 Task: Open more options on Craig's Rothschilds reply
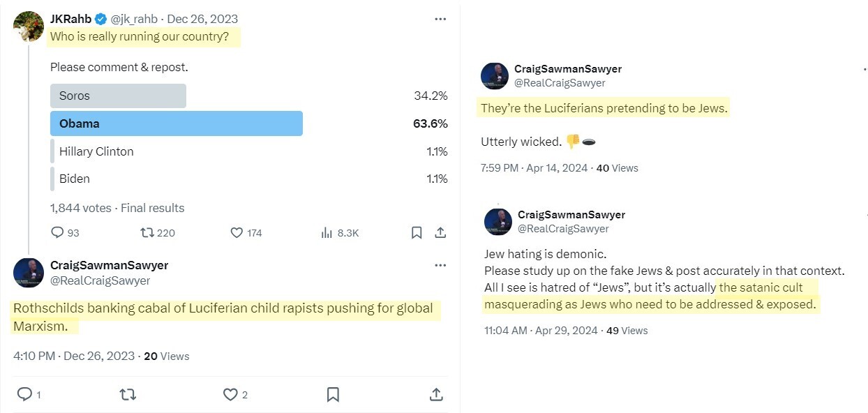coord(440,265)
